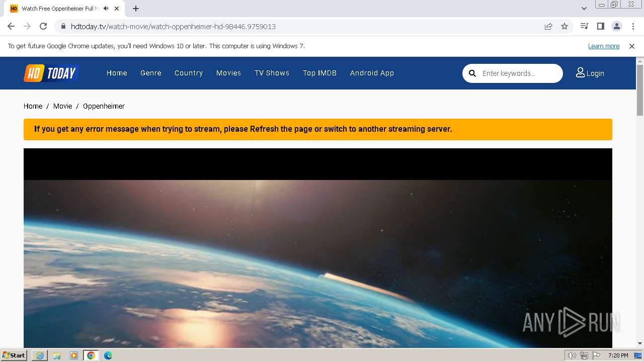
Task: Open Windows Media Player from taskbar
Action: pyautogui.click(x=74, y=355)
